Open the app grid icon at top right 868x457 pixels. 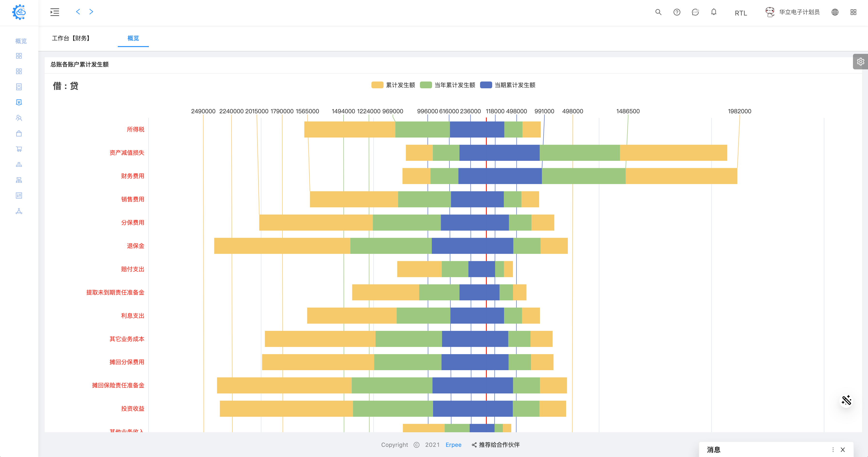click(853, 12)
